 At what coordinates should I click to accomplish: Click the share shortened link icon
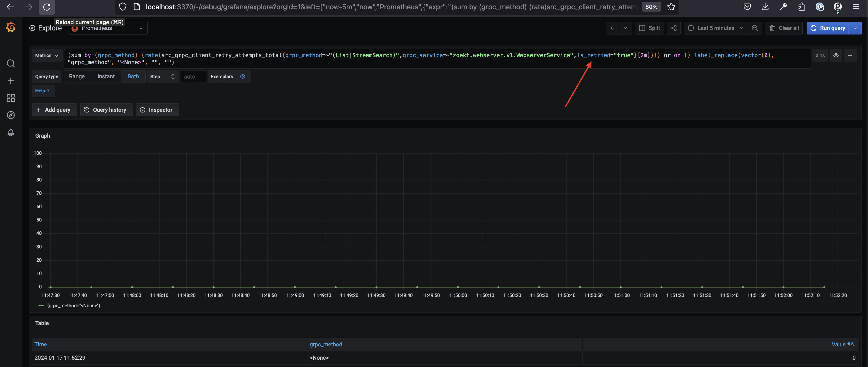coord(673,28)
